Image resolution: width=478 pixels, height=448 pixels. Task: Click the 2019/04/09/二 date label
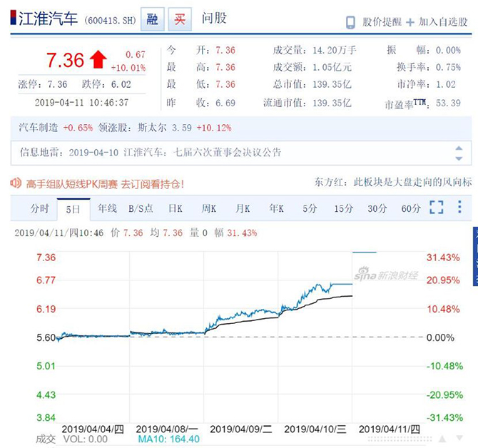pos(241,429)
